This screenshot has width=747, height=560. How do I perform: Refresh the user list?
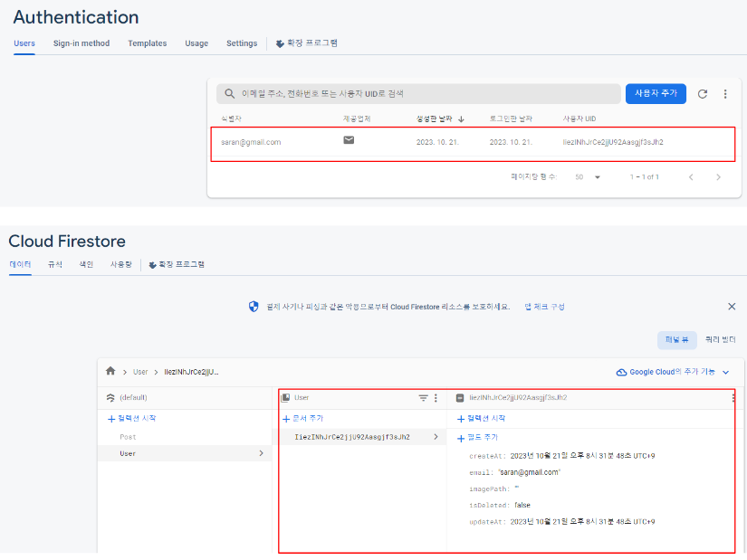pos(703,94)
